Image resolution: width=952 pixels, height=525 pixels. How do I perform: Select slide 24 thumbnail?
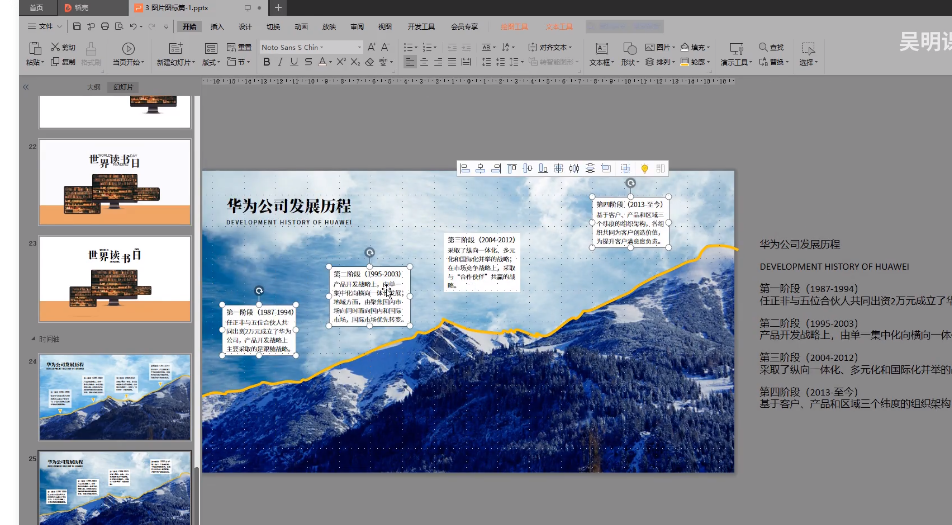click(115, 397)
